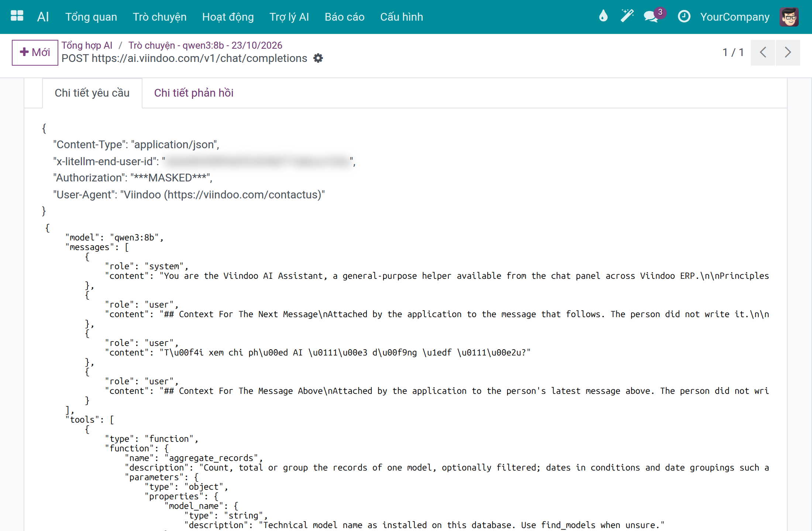Viewport: 812px width, 531px height.
Task: Open the Hoạt động menu
Action: pyautogui.click(x=228, y=17)
